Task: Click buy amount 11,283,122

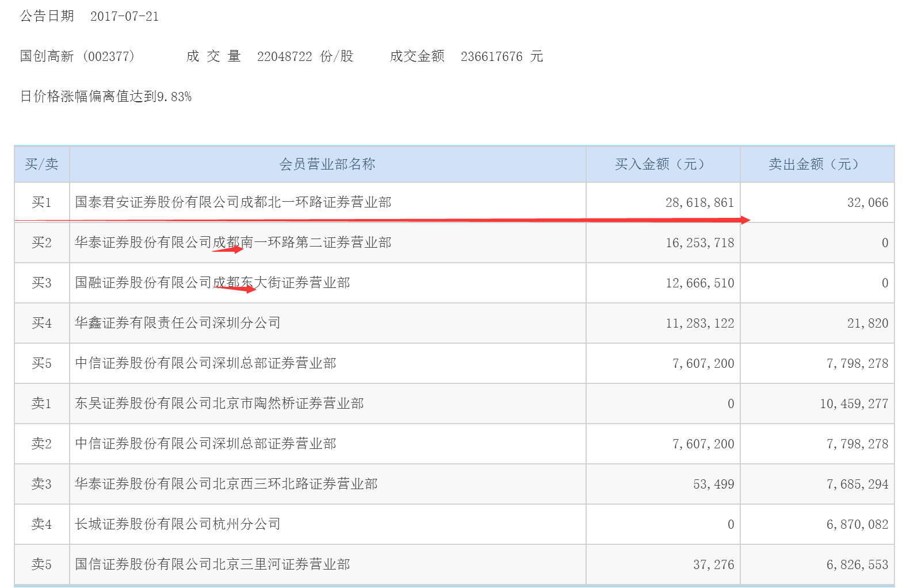Action: (x=700, y=323)
